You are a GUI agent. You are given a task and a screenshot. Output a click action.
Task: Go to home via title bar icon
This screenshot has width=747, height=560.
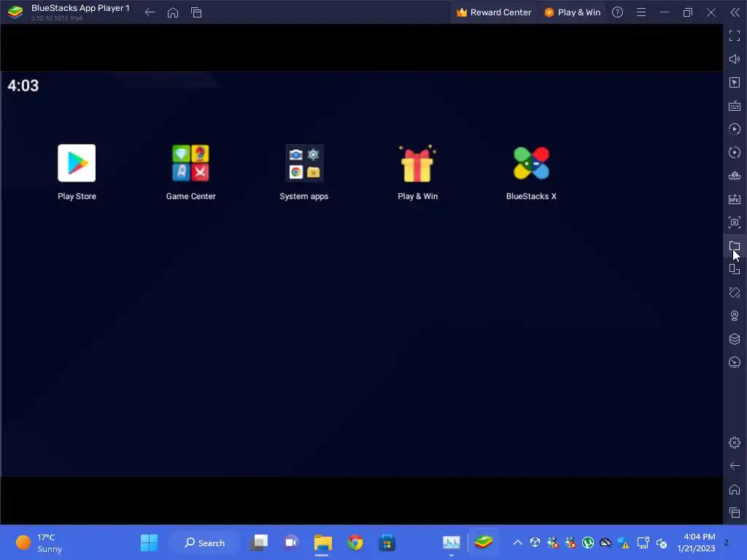click(173, 12)
